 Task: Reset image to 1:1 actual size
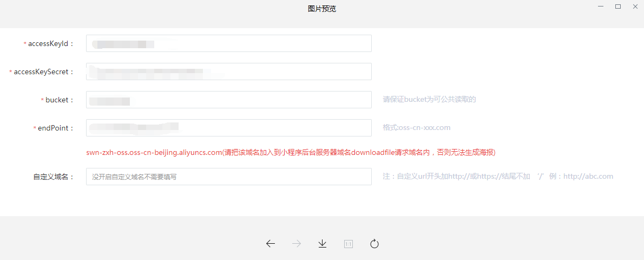(x=349, y=244)
